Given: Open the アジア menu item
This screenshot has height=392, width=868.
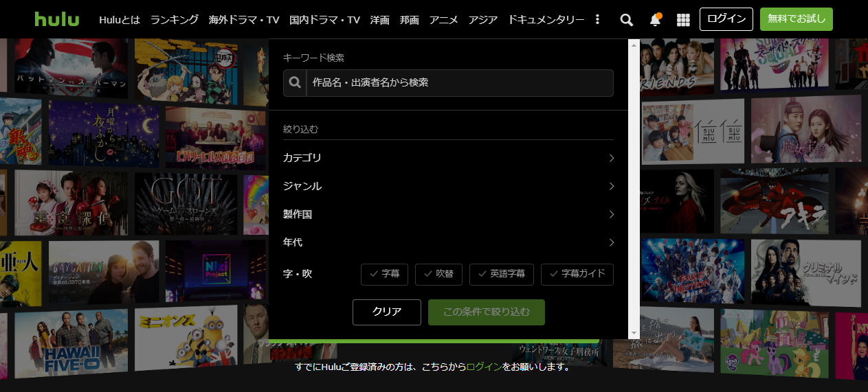Looking at the screenshot, I should pyautogui.click(x=483, y=20).
